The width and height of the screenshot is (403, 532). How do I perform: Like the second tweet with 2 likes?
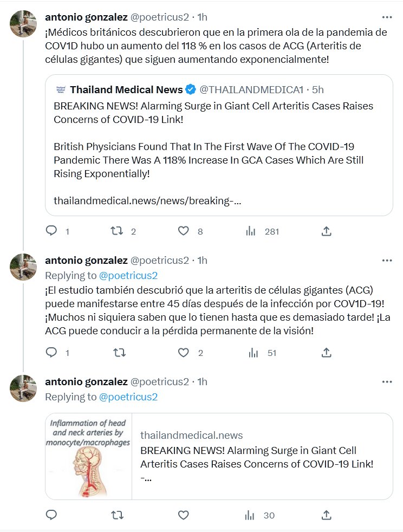(184, 353)
